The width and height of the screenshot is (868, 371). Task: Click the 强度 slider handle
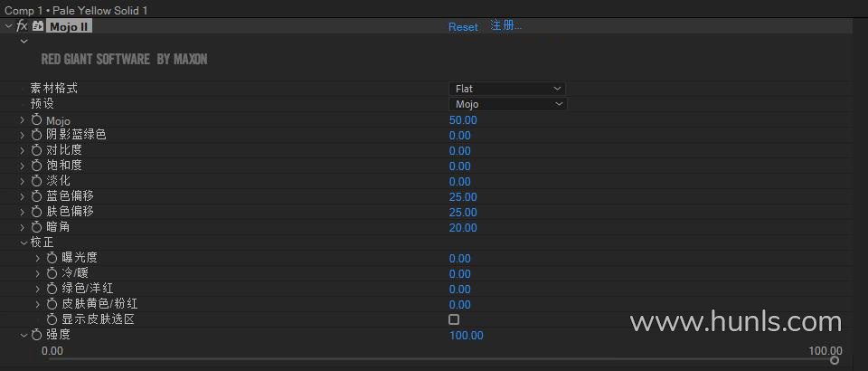tap(835, 360)
